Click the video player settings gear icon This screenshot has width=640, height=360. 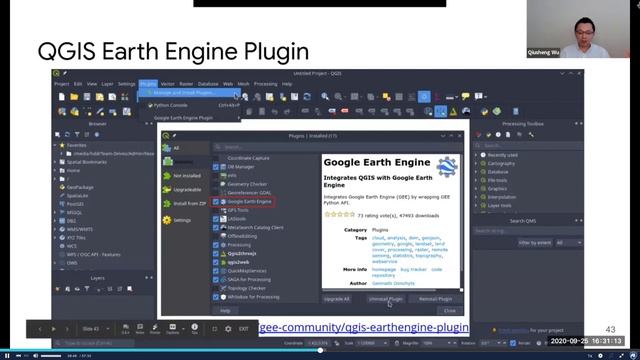pyautogui.click(x=600, y=356)
